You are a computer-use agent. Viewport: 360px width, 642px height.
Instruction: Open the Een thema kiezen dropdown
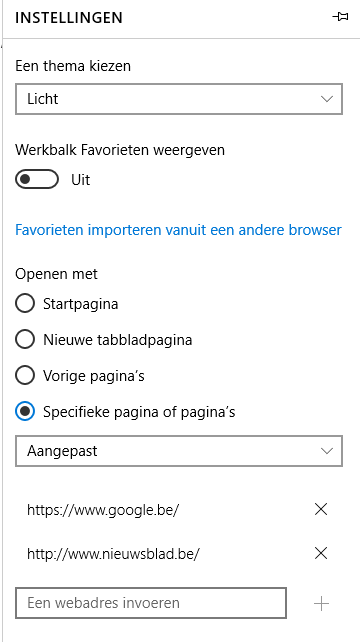pos(179,99)
